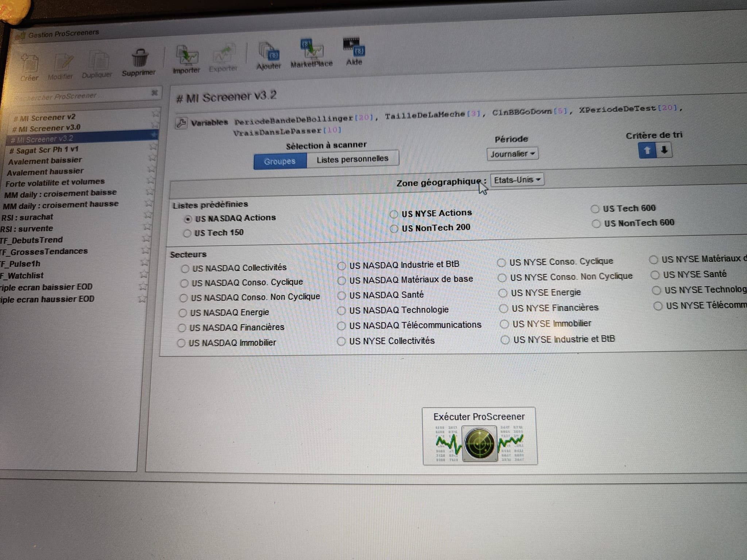Set sort criterion to ascending arrow

tap(647, 150)
